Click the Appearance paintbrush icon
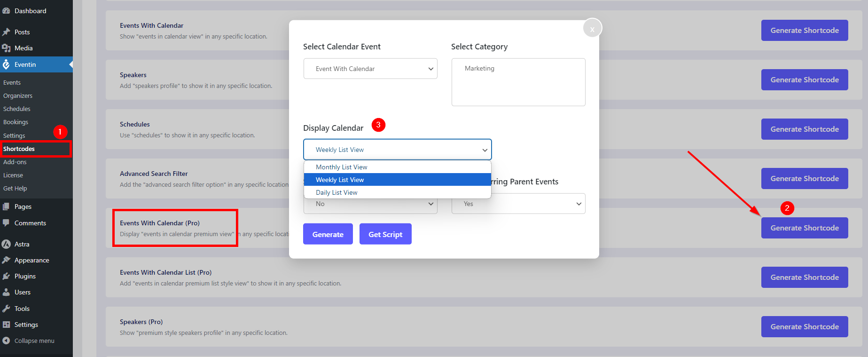Image resolution: width=868 pixels, height=357 pixels. (x=6, y=260)
